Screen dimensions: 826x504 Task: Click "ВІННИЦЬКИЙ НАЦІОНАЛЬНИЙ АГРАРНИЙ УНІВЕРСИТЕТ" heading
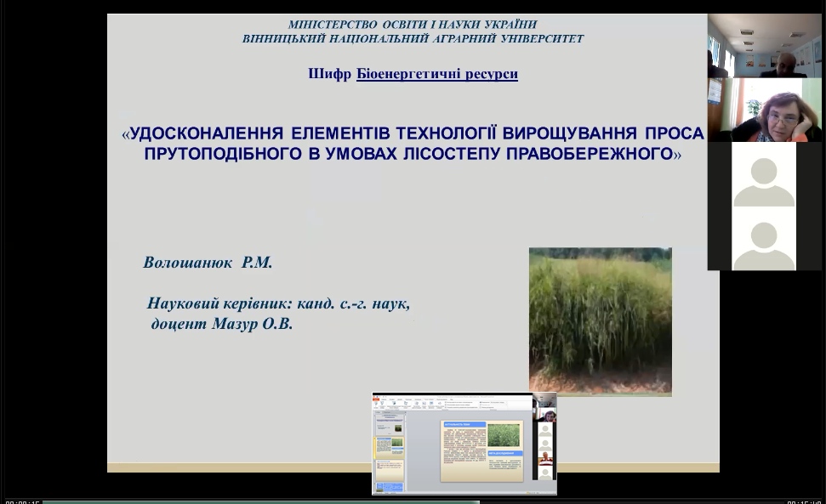click(413, 38)
